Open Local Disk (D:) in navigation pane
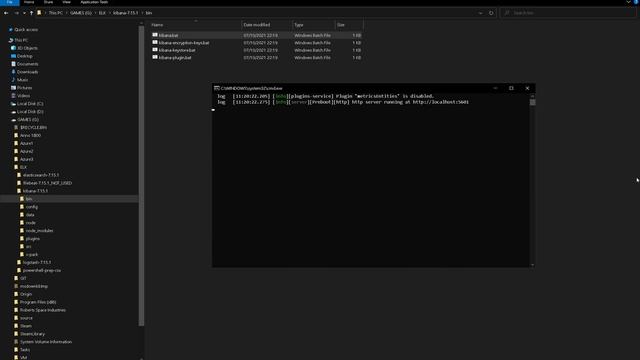 30,111
